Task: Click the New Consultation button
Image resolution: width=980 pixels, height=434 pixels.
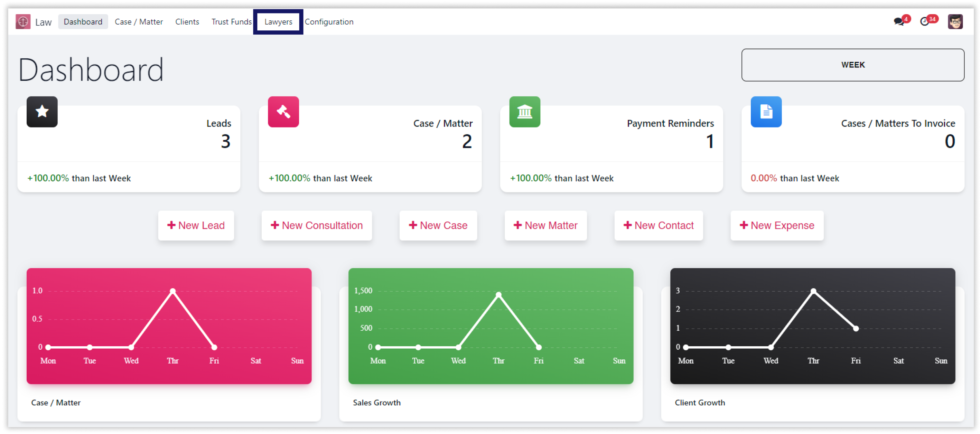Action: pos(317,225)
